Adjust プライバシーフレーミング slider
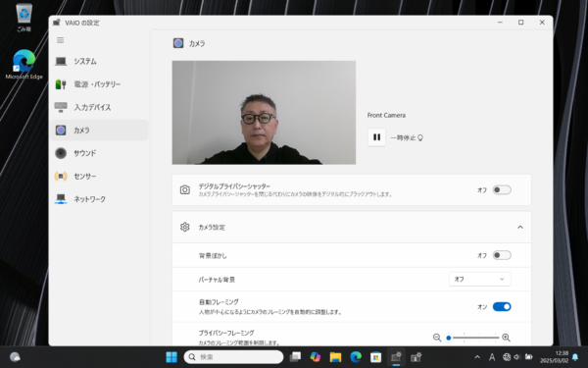The image size is (588, 368). pyautogui.click(x=473, y=338)
